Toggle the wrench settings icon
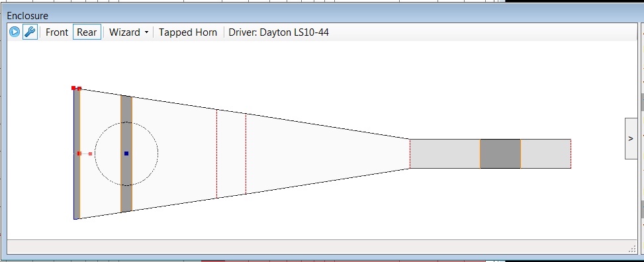This screenshot has width=644, height=262. [x=30, y=32]
